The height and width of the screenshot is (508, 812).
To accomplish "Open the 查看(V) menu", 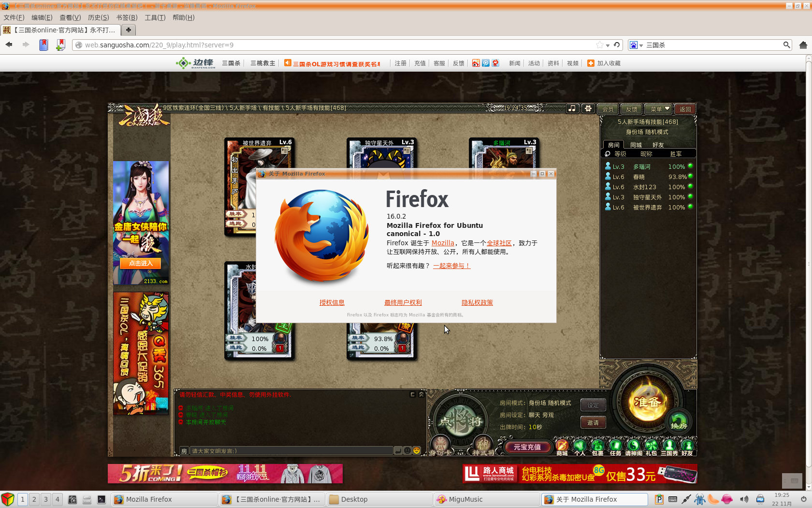I will (x=70, y=17).
